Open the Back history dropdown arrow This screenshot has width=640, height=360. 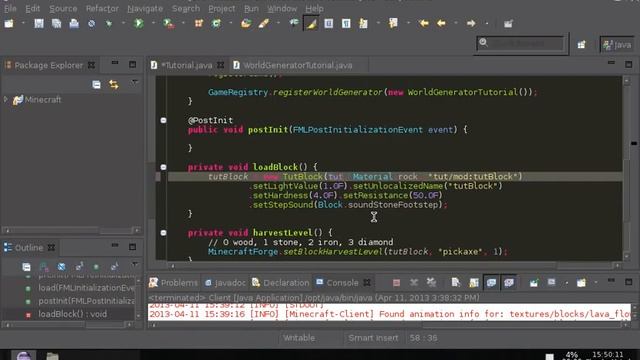[456, 24]
